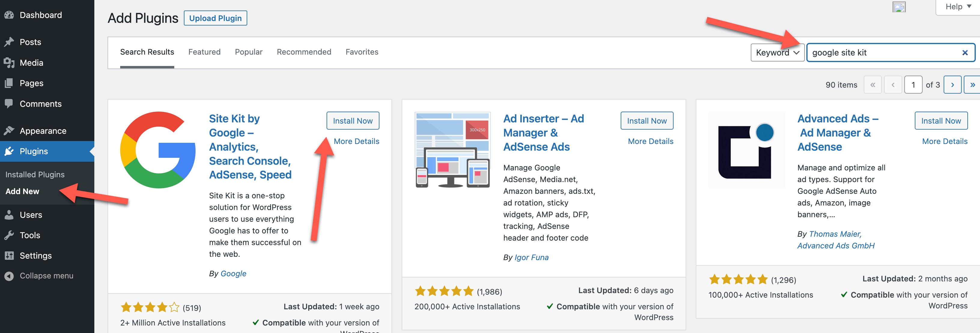Clear the search field with the X

pos(965,53)
